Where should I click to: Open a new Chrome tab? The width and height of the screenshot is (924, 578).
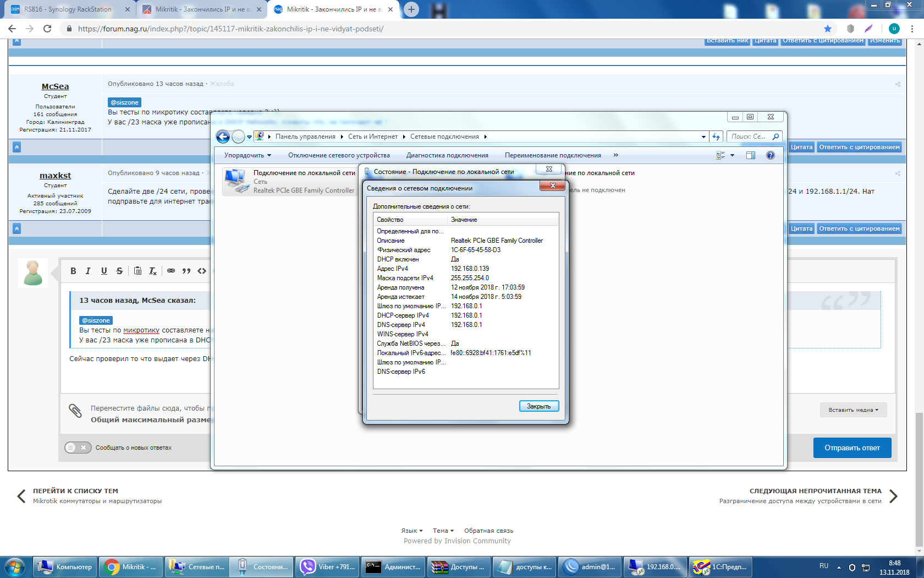tap(411, 9)
